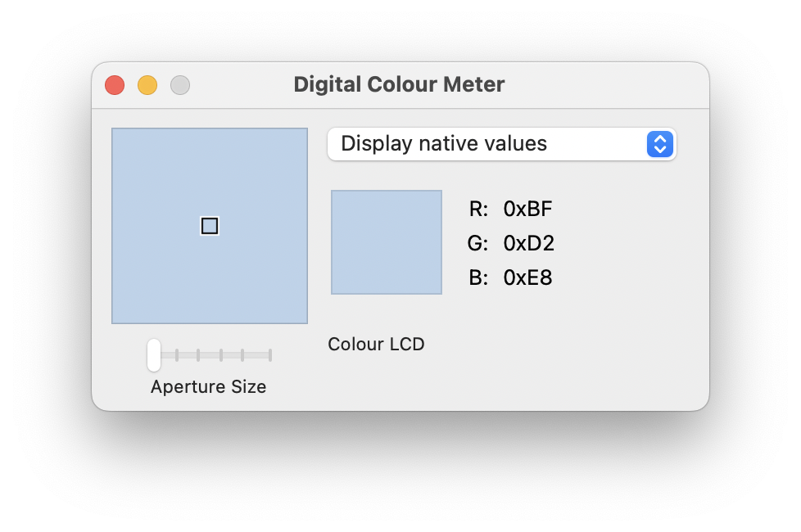The image size is (801, 532).
Task: Click the Colour LCD label
Action: point(376,344)
